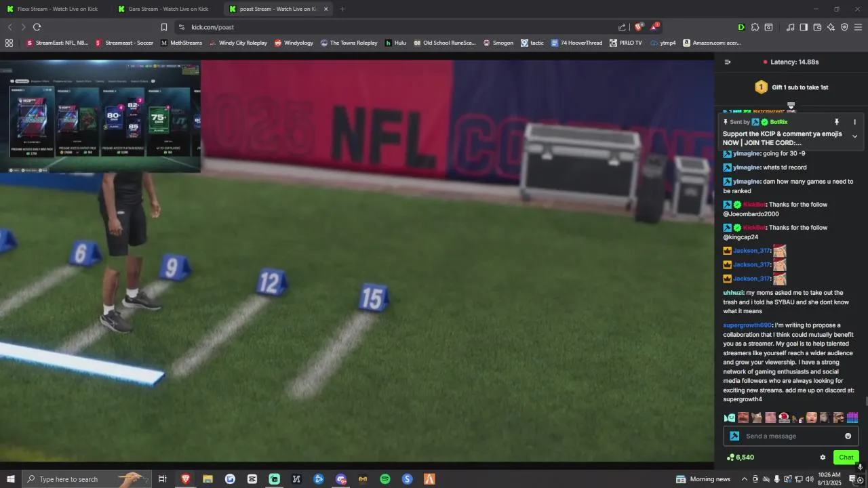Switch to Flexx Stream browser tab
The height and width of the screenshot is (488, 868).
tap(57, 9)
